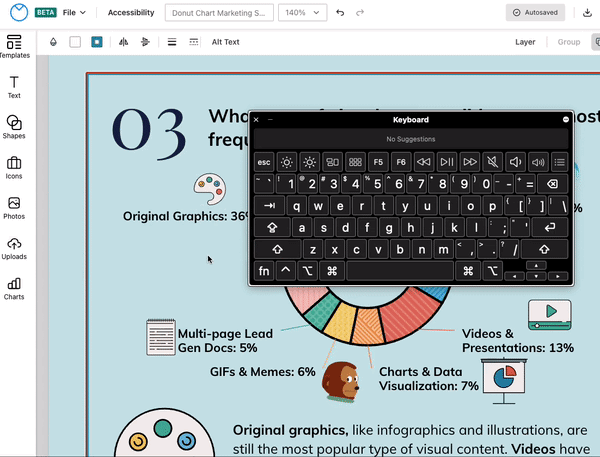Open the line style options in toolbar
This screenshot has width=600, height=457.
click(171, 42)
